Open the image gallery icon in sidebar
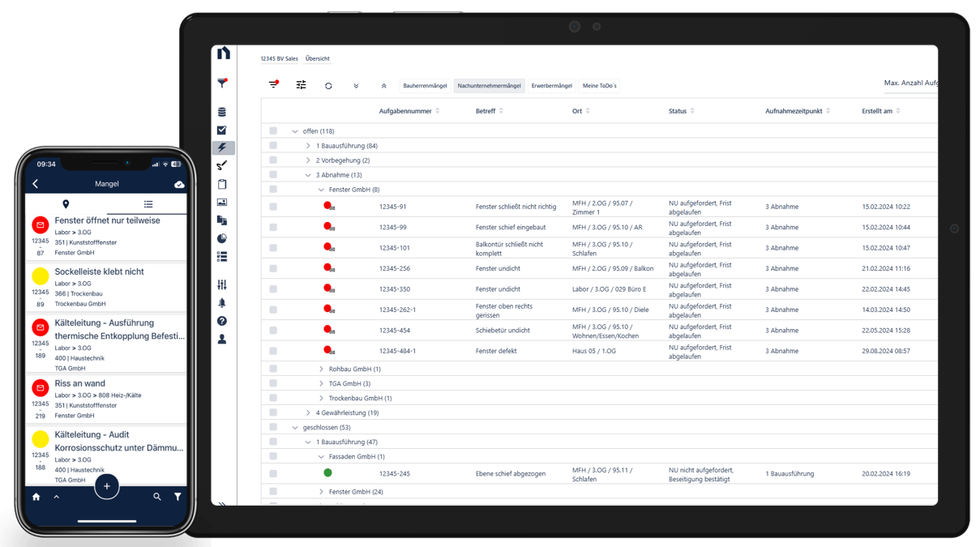 pyautogui.click(x=222, y=202)
